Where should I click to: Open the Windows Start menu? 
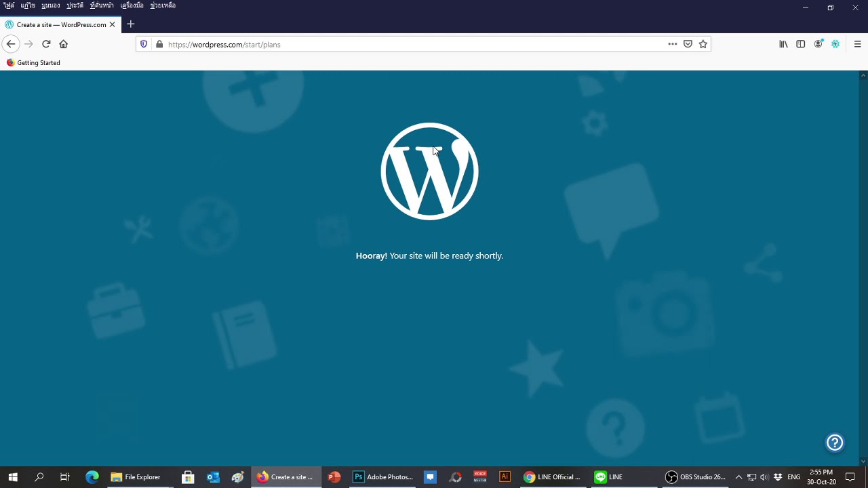coord(12,477)
